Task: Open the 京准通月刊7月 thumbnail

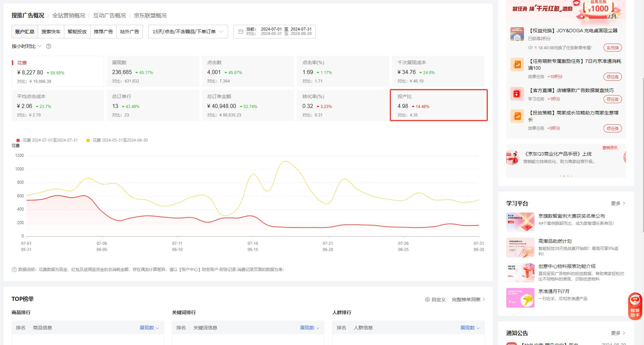Action: [x=520, y=298]
